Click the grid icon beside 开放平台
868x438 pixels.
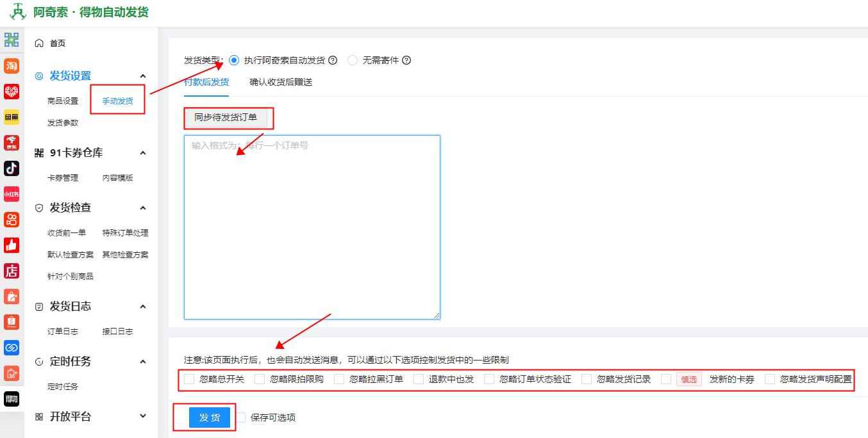coord(39,417)
